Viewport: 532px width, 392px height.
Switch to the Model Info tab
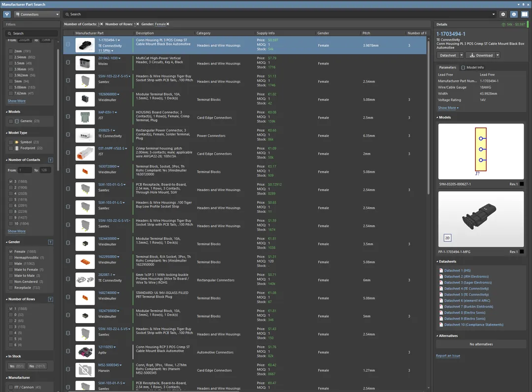point(472,67)
